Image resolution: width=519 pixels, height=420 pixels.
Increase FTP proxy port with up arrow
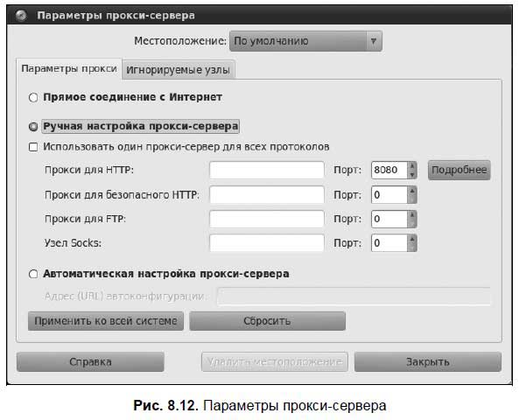click(x=412, y=214)
